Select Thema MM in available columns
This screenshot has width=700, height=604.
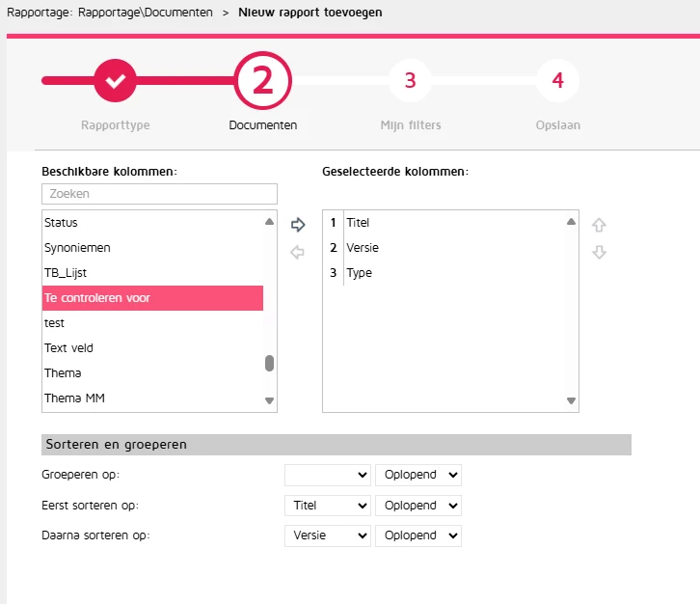tap(152, 398)
